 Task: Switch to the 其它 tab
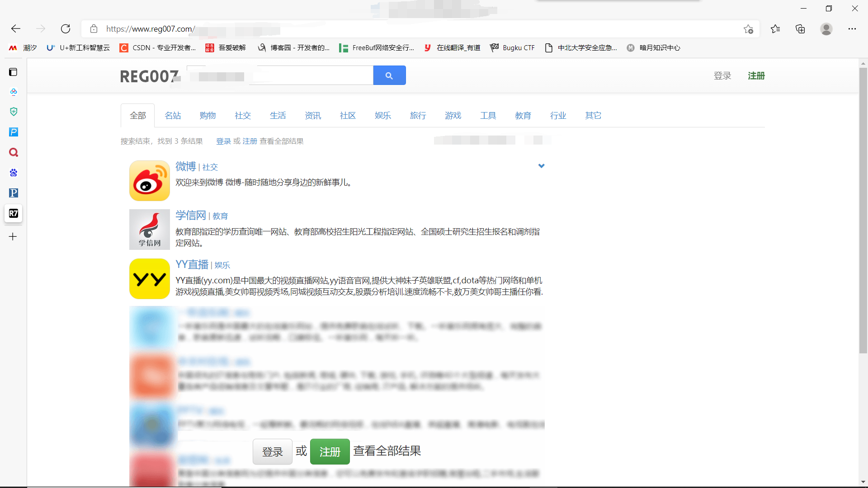[593, 116]
